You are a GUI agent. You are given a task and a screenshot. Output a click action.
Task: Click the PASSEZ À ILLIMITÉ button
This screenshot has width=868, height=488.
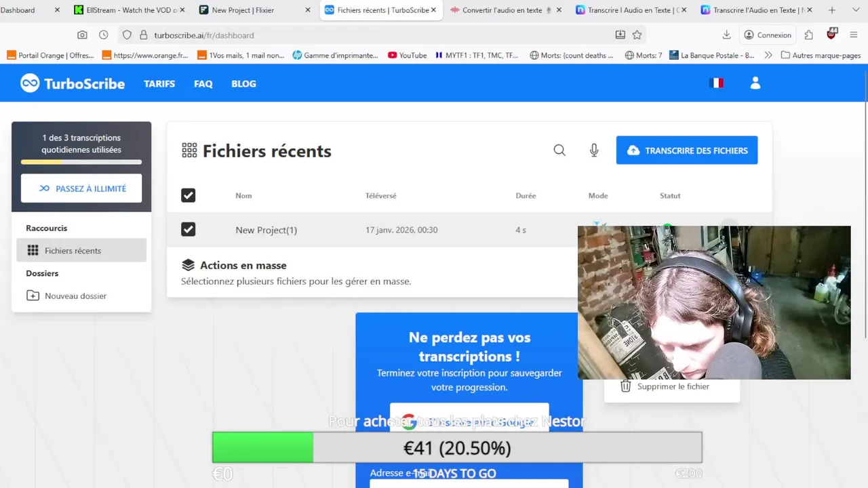click(81, 188)
